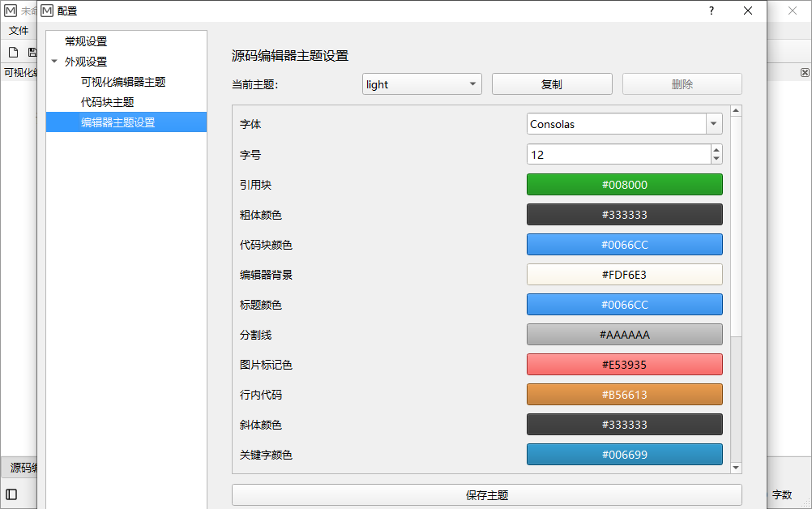Screen dimensions: 812x509
Task: Click the 字体 label
Action: point(250,124)
